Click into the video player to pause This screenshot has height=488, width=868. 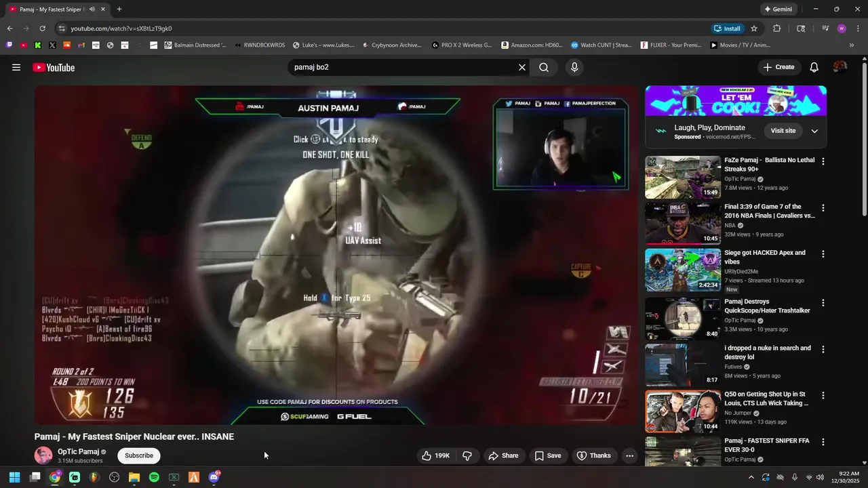[x=336, y=255]
